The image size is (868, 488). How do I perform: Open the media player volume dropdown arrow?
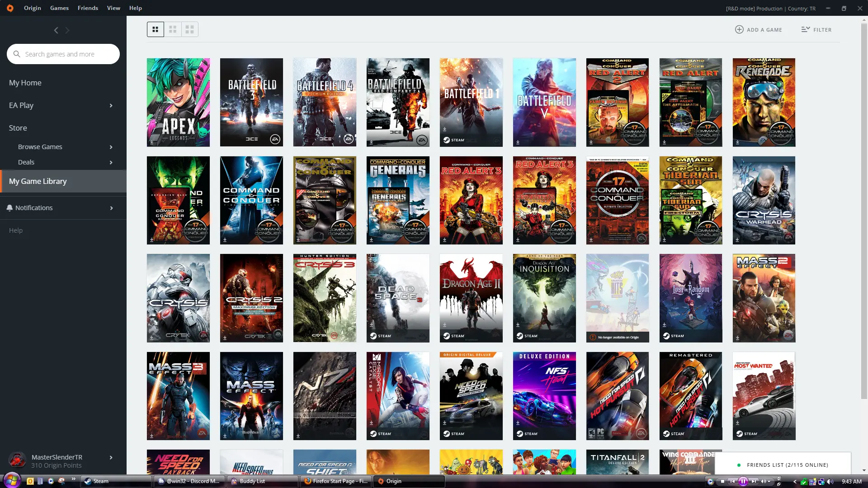coord(769,482)
